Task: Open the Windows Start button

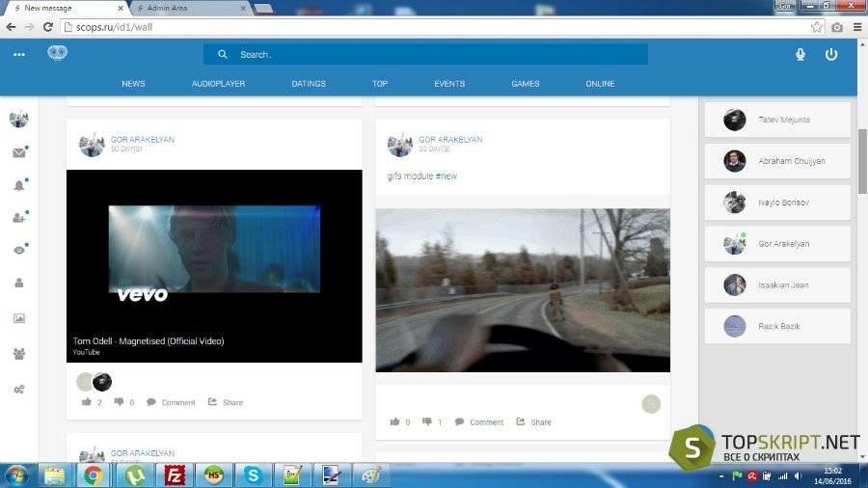Action: [x=16, y=475]
